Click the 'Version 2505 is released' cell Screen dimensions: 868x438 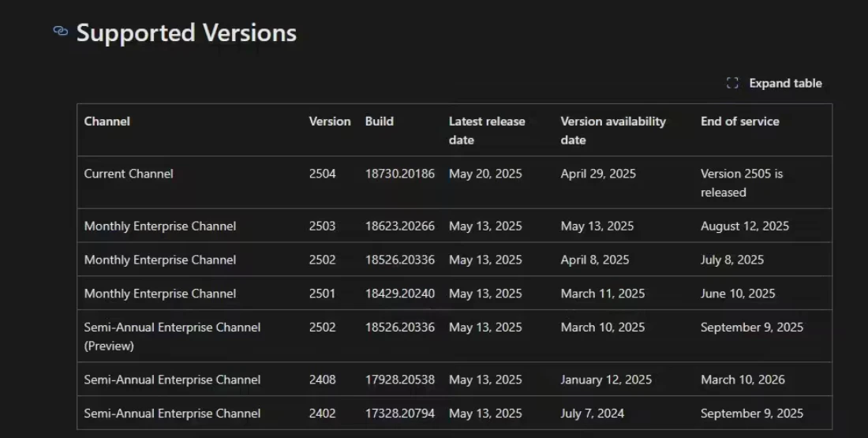(x=741, y=182)
